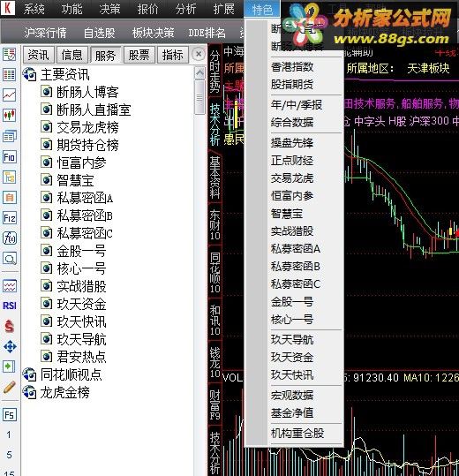Open 金股一号 in the tree list
Screen dimensions: 459x476
tap(81, 251)
